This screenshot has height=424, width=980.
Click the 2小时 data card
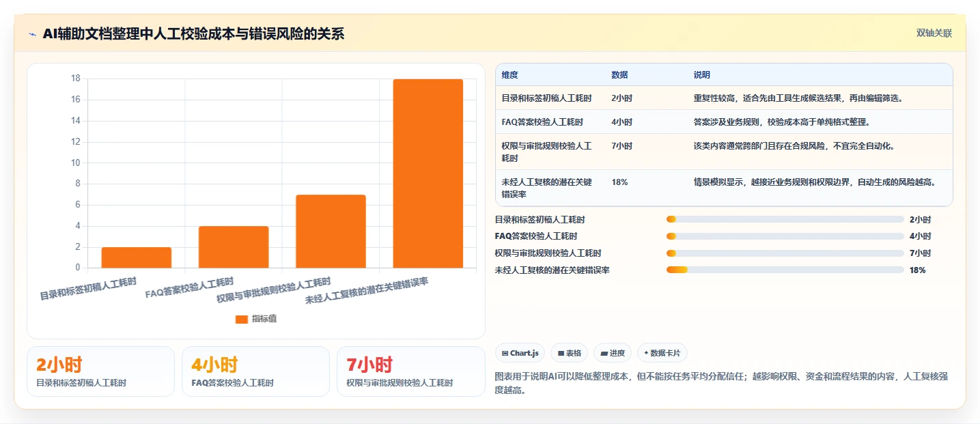pos(101,371)
